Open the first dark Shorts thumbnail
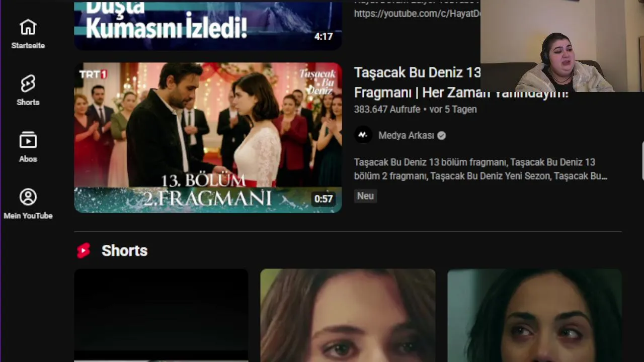 (x=161, y=315)
